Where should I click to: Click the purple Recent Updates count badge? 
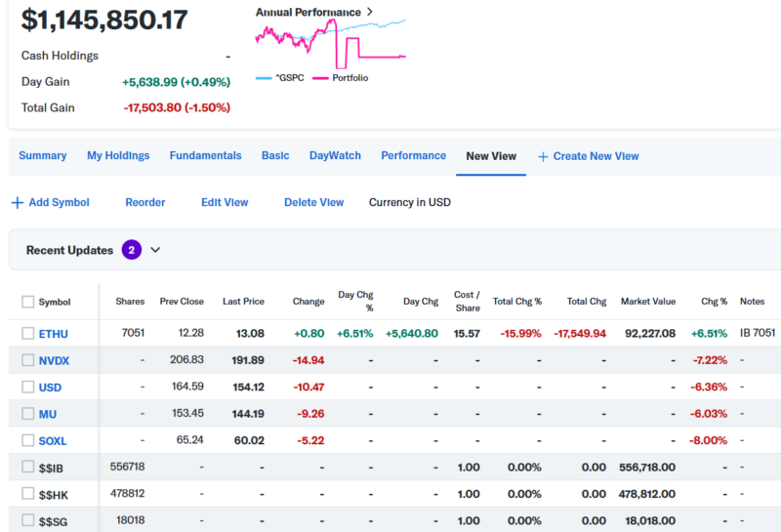click(x=132, y=250)
